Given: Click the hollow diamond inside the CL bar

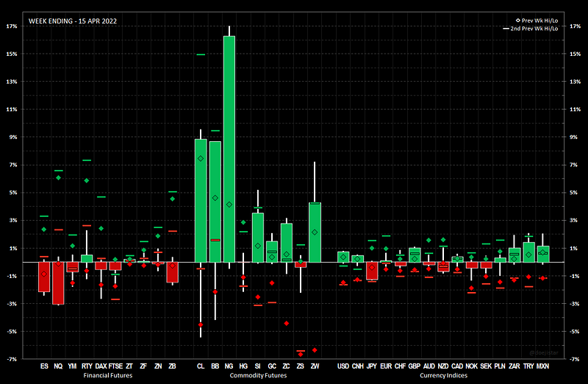Looking at the screenshot, I should tap(200, 158).
